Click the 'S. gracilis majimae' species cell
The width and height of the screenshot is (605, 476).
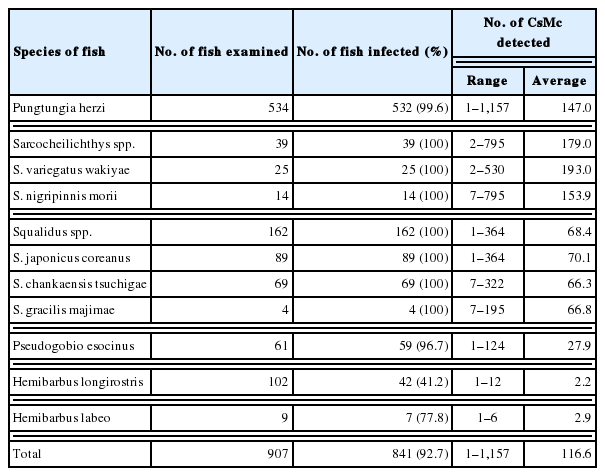[63, 310]
